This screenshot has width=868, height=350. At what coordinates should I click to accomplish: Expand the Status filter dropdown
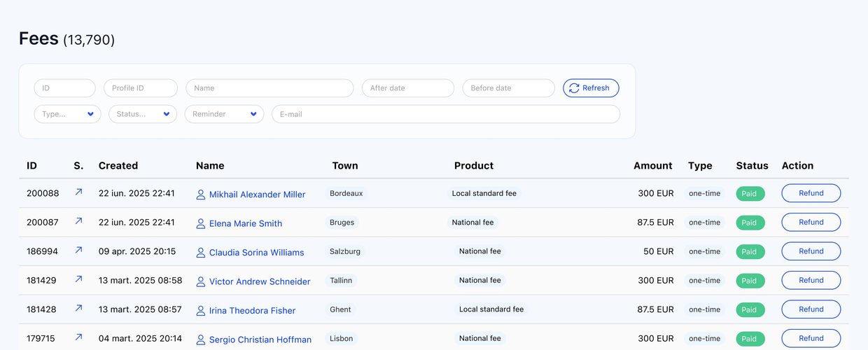pyautogui.click(x=142, y=114)
